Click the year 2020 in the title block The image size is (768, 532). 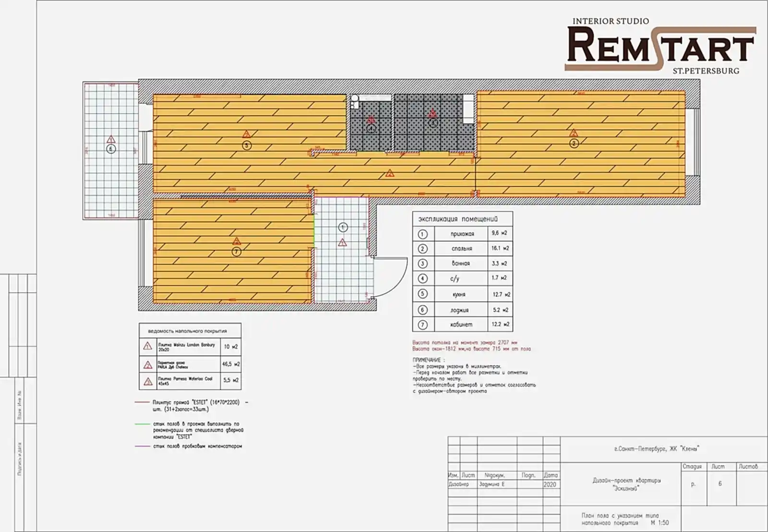tap(550, 484)
